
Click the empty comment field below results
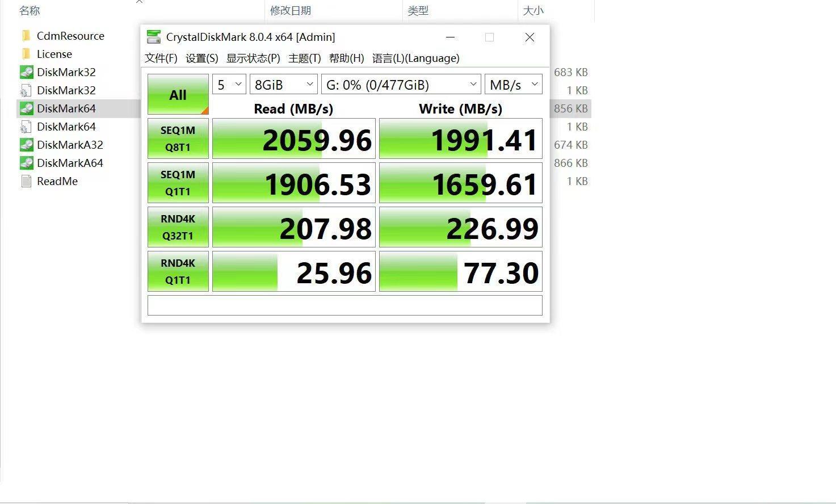[x=345, y=305]
